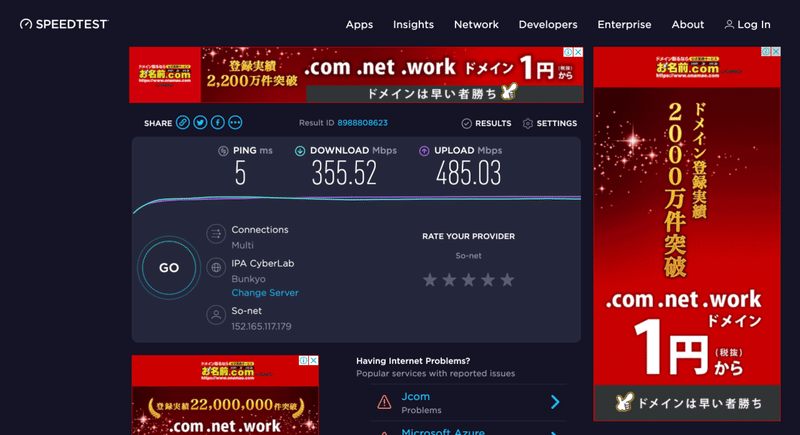800x435 pixels.
Task: Open more share options ellipsis icon
Action: [x=235, y=122]
